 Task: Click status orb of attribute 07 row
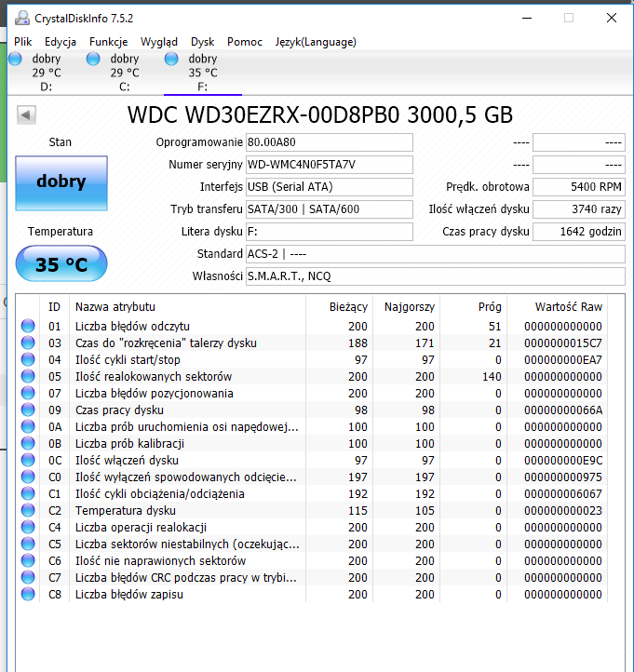(28, 393)
